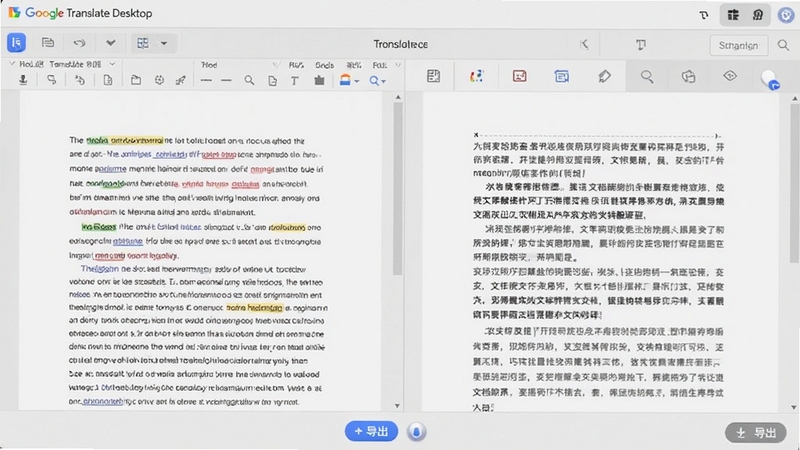Image resolution: width=800 pixels, height=450 pixels.
Task: Click the grid view icon in top toolbar
Action: click(143, 43)
